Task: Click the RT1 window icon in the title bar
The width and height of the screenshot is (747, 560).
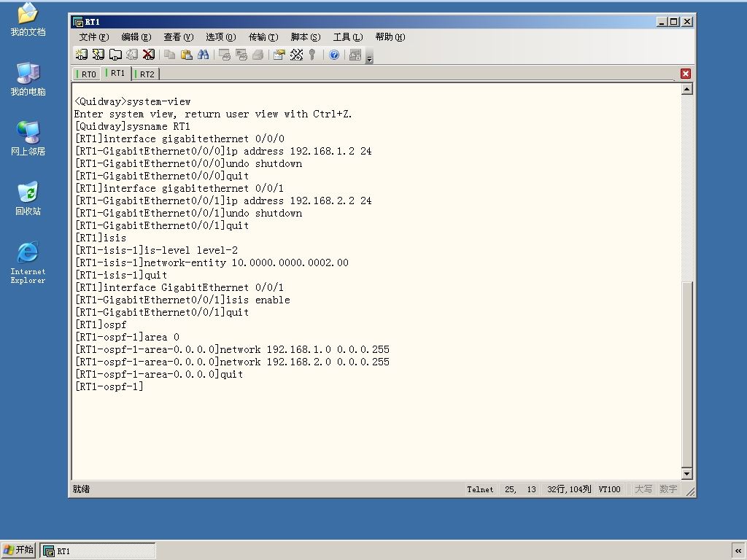Action: pyautogui.click(x=77, y=22)
